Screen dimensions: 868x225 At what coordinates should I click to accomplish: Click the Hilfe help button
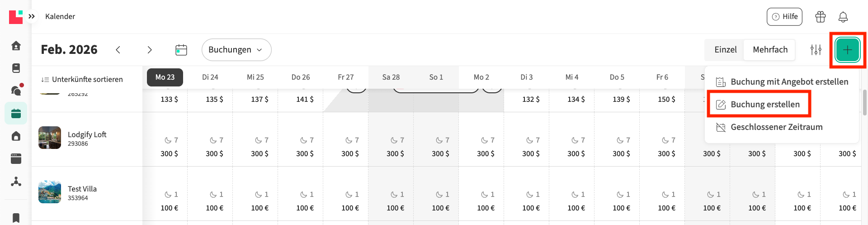click(x=784, y=17)
